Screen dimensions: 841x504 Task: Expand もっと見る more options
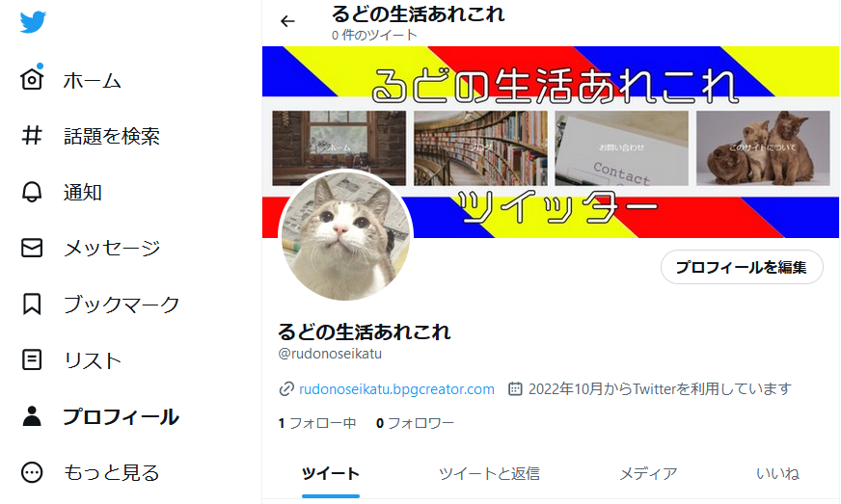pyautogui.click(x=32, y=472)
